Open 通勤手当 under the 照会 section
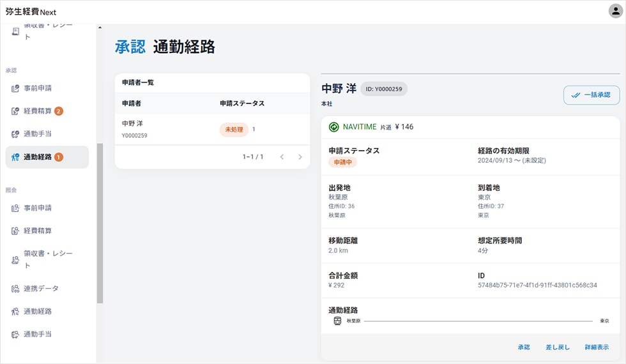 click(37, 334)
